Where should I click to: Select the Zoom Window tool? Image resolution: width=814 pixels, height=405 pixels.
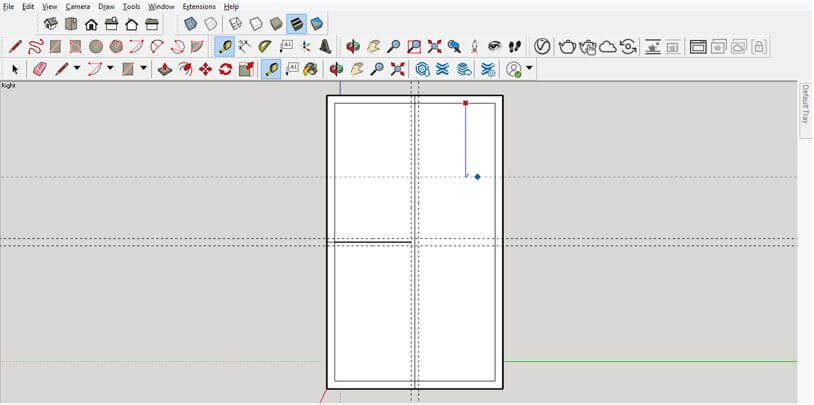414,47
